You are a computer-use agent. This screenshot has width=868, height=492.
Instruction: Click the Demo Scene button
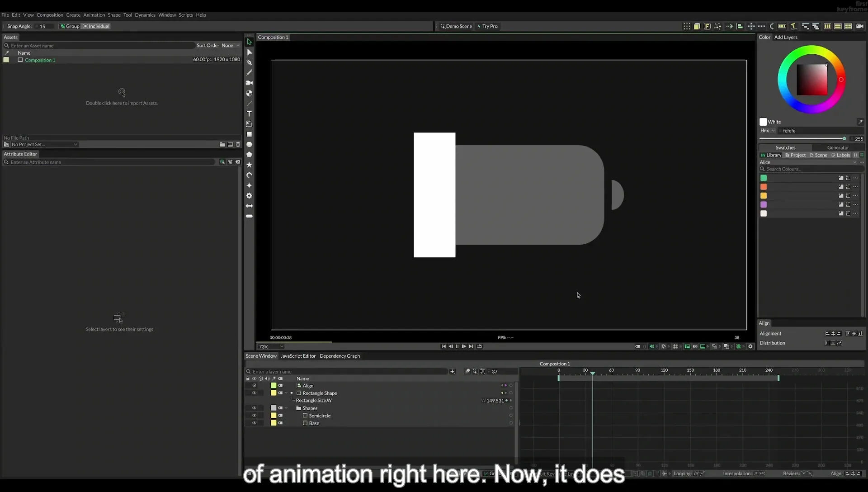coord(456,26)
